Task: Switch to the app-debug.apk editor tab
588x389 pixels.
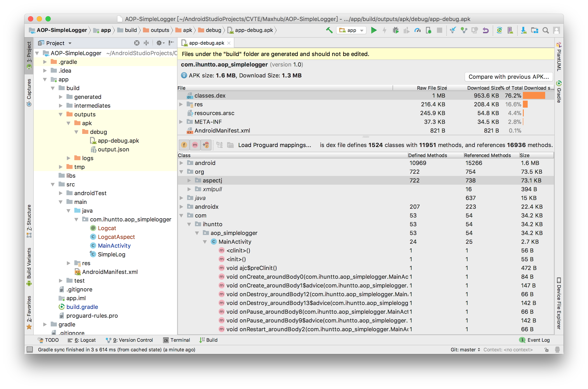Action: point(206,43)
